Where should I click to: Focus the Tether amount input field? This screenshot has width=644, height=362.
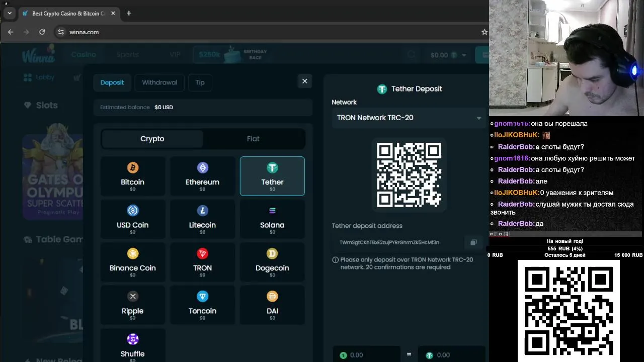pos(452,354)
